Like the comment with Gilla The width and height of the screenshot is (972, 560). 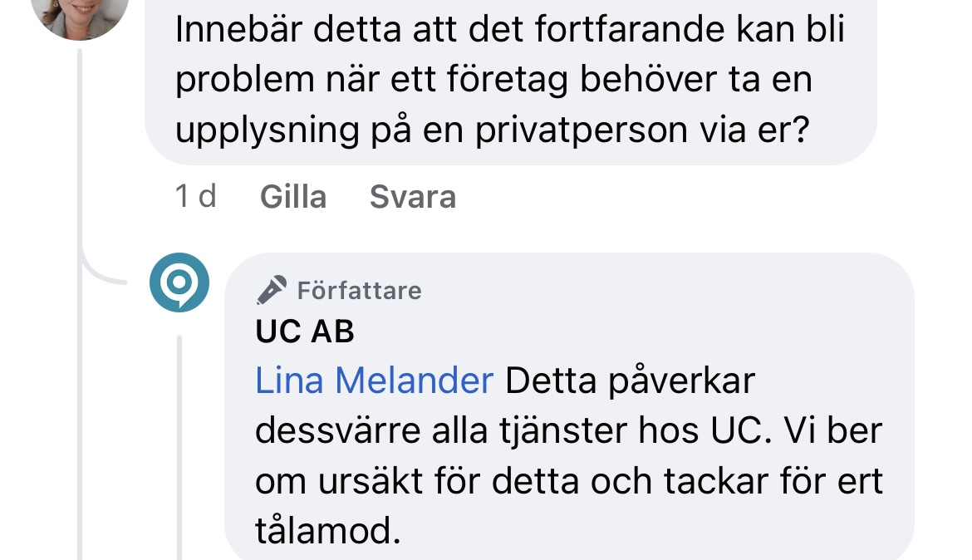click(x=292, y=197)
